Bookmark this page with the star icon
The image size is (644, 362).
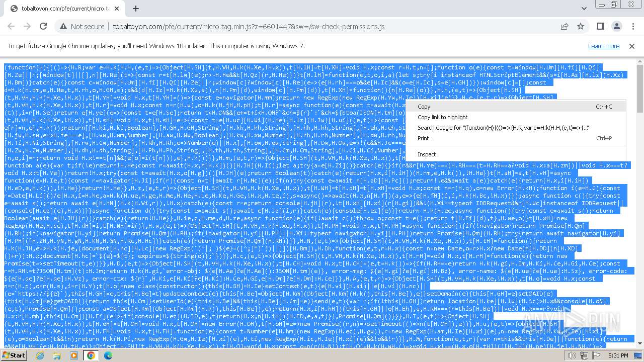pyautogui.click(x=581, y=26)
